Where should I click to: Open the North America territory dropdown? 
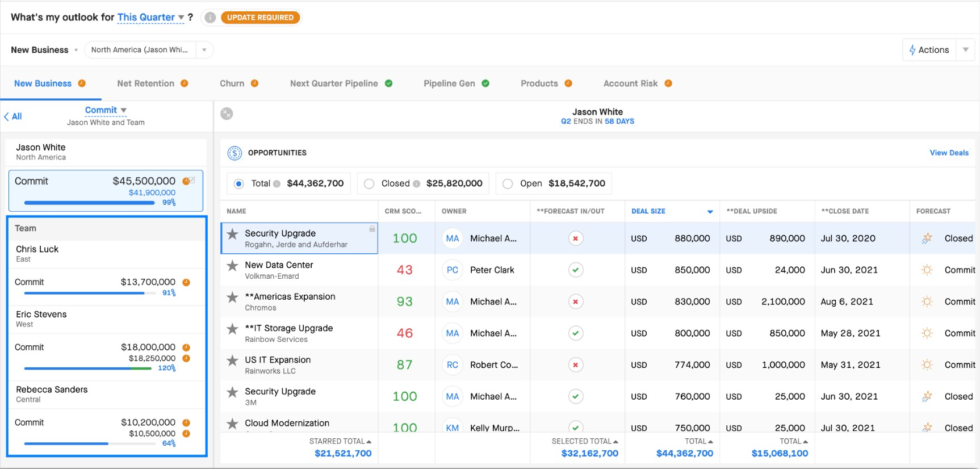(149, 50)
